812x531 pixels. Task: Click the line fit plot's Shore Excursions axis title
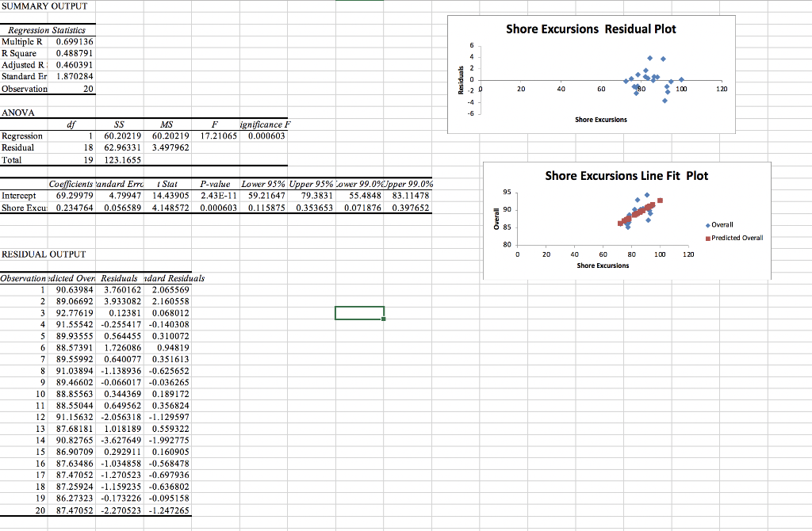tap(603, 265)
